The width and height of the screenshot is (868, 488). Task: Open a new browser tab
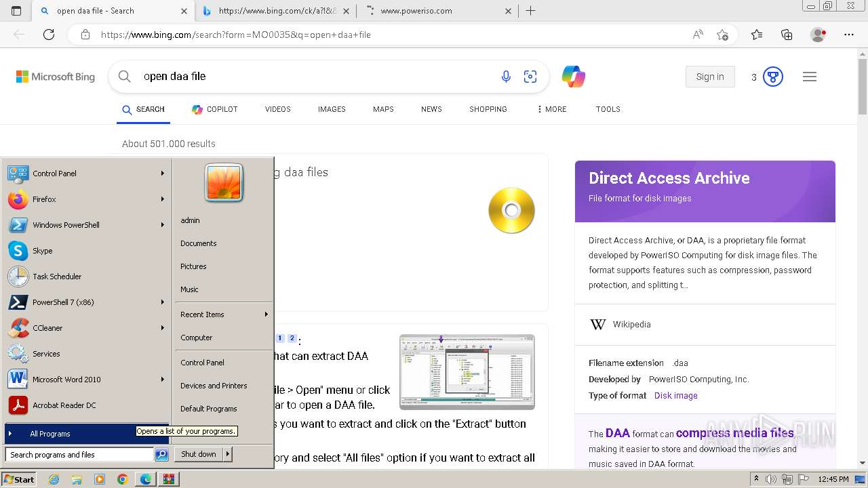[x=531, y=11]
